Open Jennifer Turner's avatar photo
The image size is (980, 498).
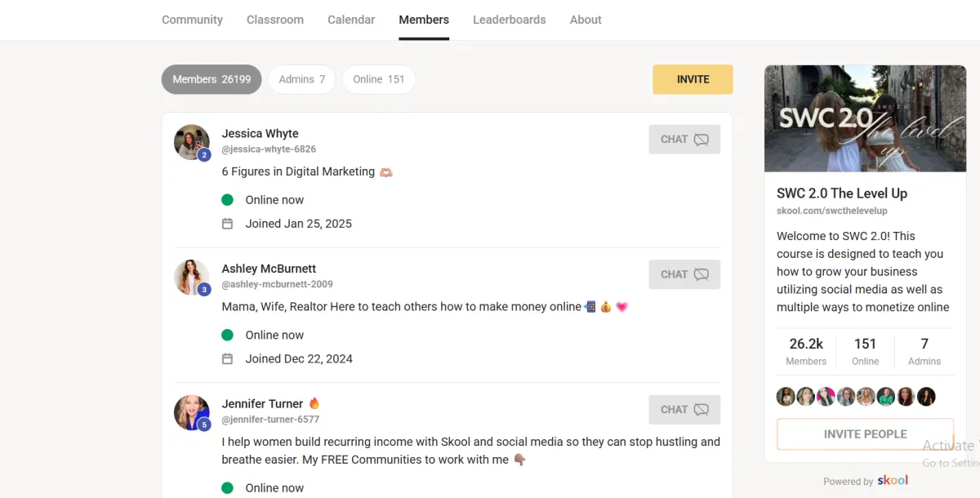coord(192,412)
